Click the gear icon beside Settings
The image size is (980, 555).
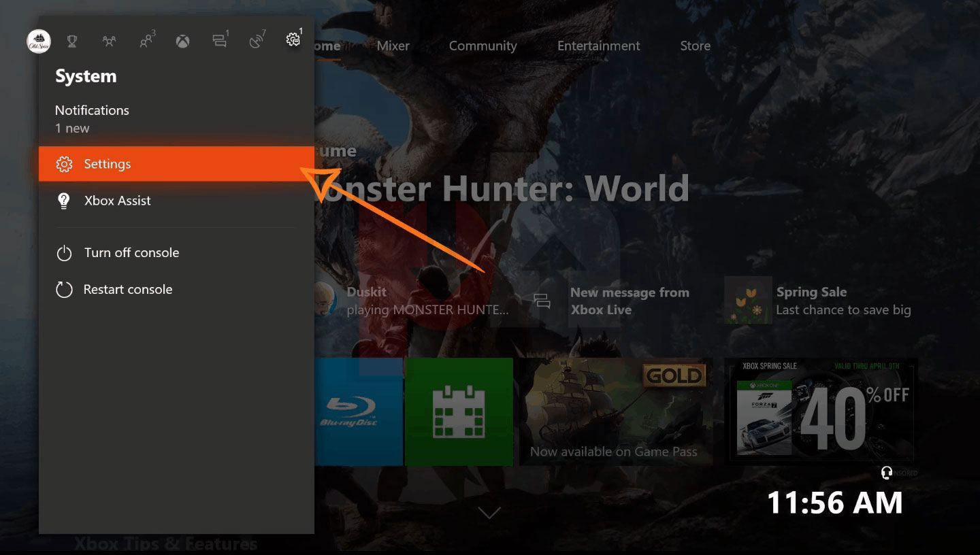(x=64, y=164)
